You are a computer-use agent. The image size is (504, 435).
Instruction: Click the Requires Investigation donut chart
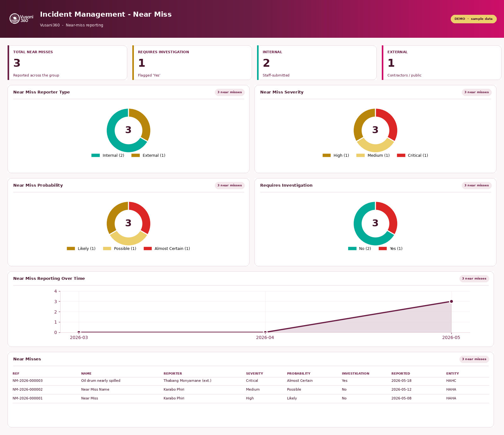[375, 223]
